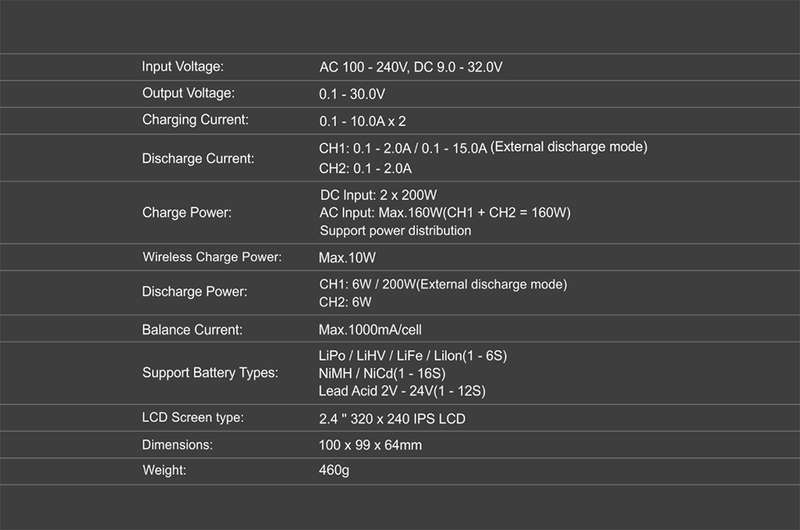Select the Max.10W value
This screenshot has height=530, width=800.
(x=347, y=258)
